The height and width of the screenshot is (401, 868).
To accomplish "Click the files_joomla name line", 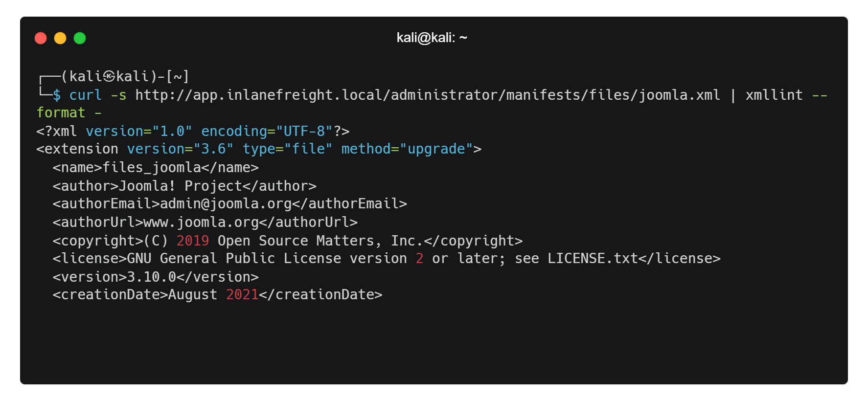I will point(156,167).
